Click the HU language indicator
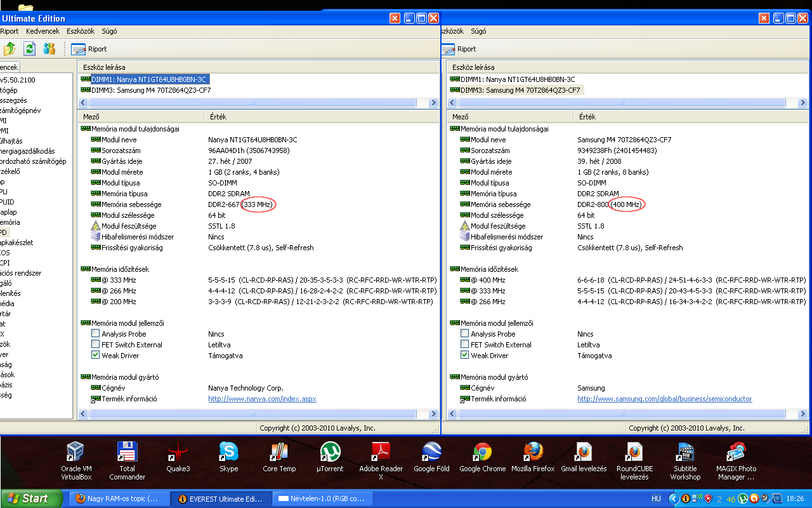Image resolution: width=812 pixels, height=508 pixels. tap(657, 499)
